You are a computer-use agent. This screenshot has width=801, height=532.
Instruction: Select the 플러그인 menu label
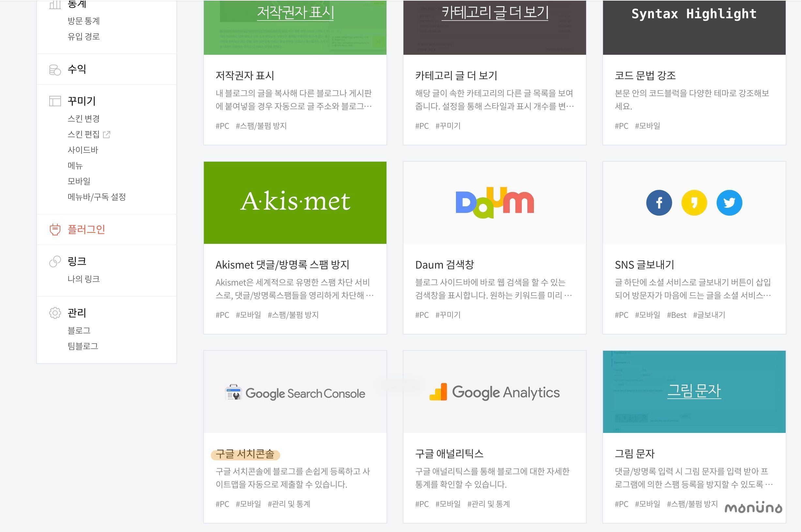pos(86,229)
